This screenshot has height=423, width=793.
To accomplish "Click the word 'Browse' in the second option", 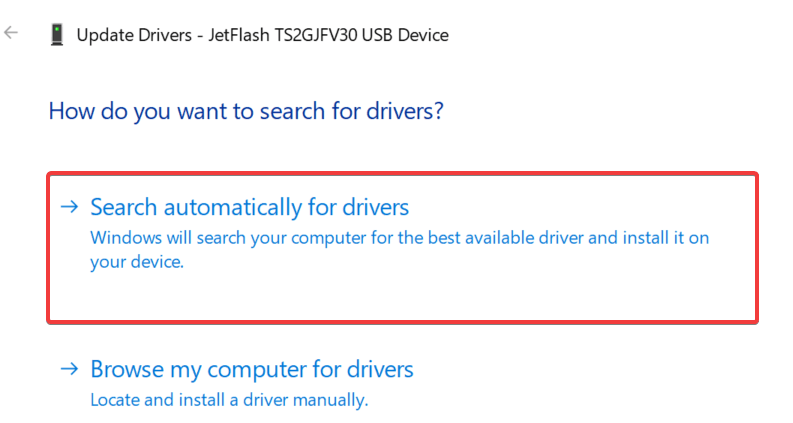I will (x=124, y=369).
